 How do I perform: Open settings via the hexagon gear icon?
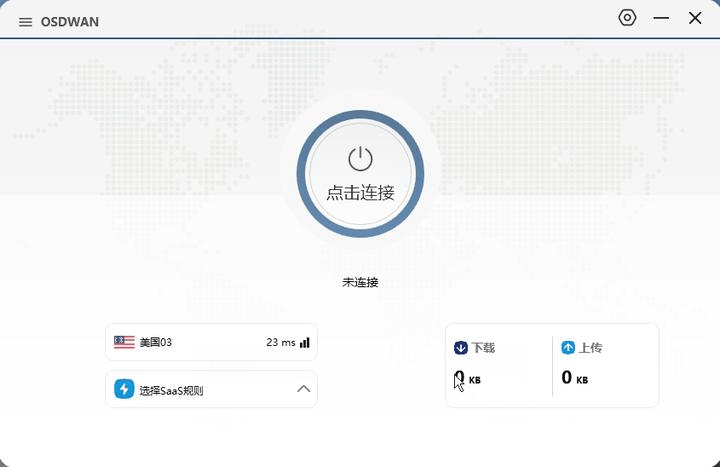click(627, 18)
